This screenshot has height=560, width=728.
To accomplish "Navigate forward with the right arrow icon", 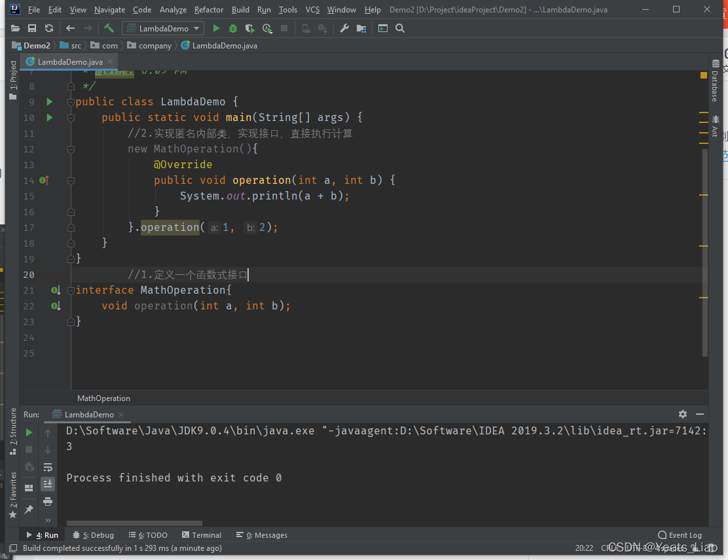I will point(88,28).
